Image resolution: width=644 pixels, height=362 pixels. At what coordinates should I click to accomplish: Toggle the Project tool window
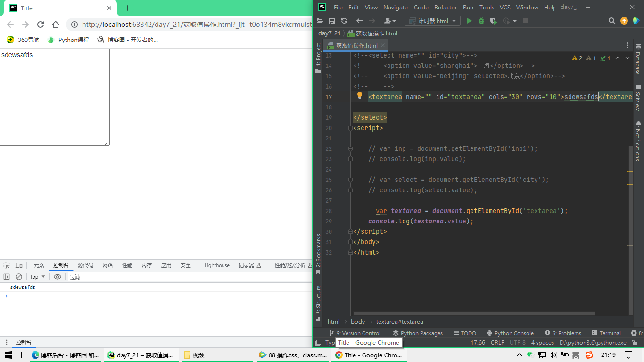pyautogui.click(x=318, y=58)
